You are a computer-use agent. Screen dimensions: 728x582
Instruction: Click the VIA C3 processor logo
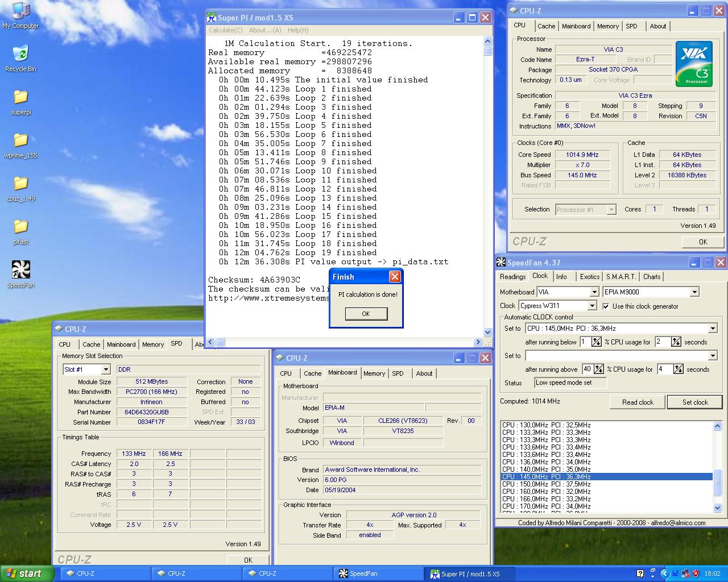pyautogui.click(x=694, y=64)
